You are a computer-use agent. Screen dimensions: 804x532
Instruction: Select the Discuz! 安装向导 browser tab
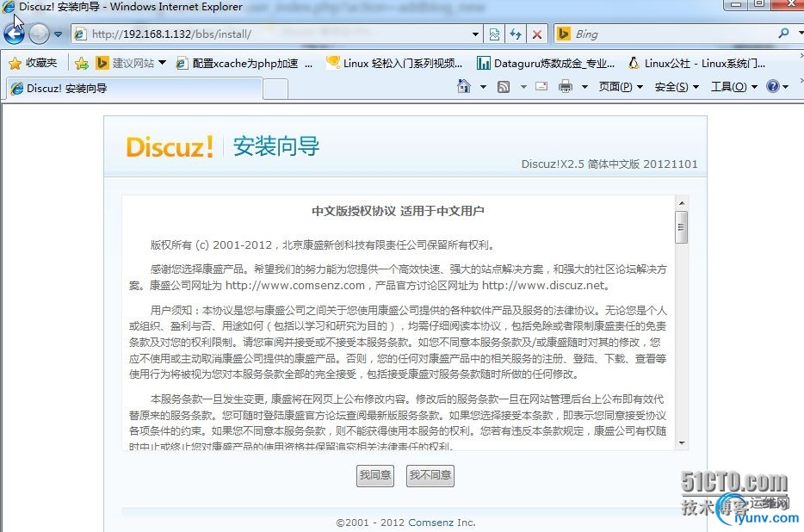[134, 89]
